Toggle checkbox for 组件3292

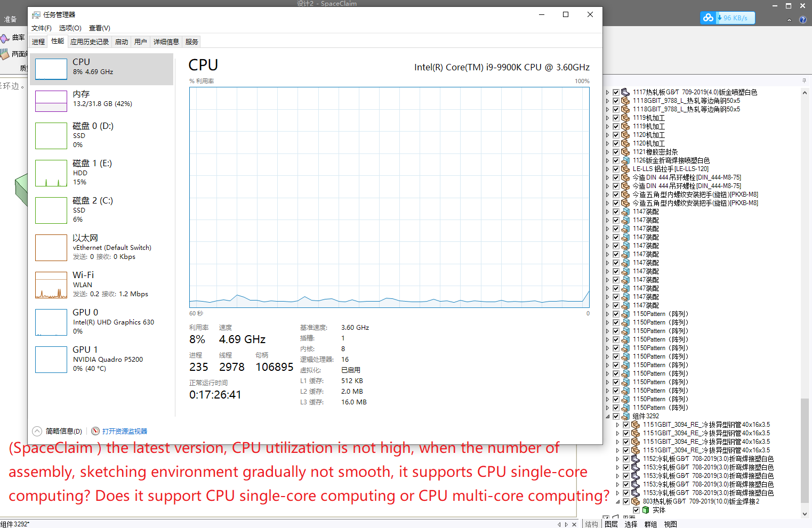(x=616, y=416)
